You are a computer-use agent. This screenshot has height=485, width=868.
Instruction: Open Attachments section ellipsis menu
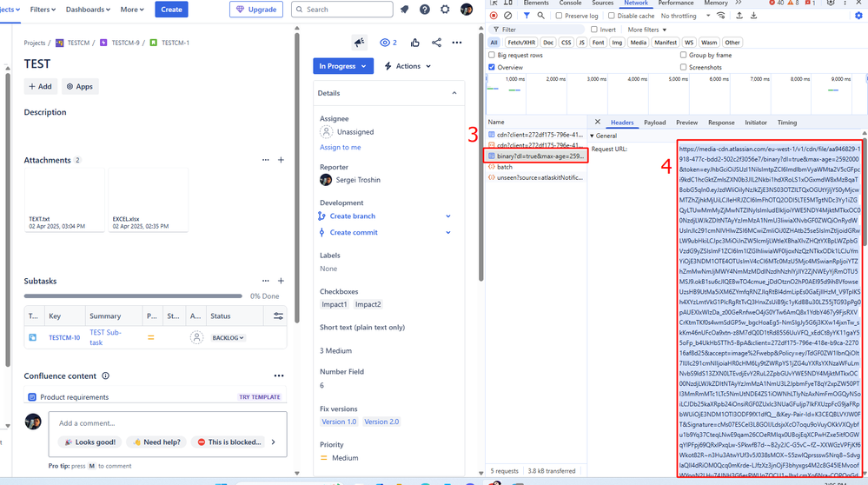[x=266, y=160]
